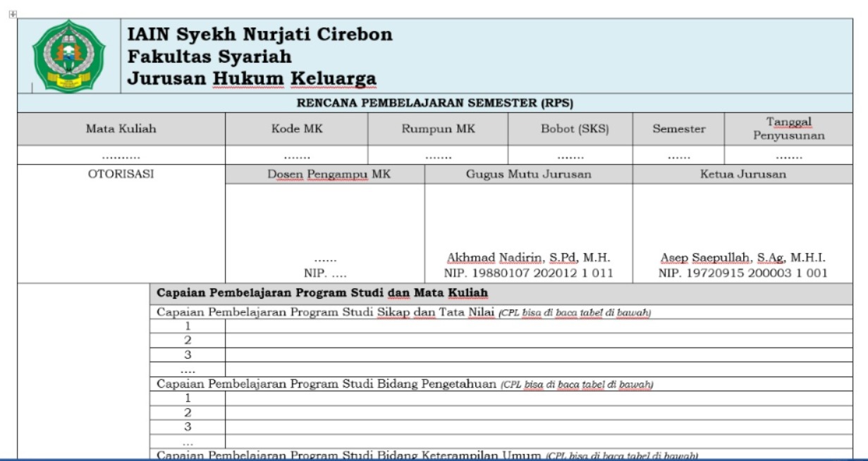Click the table move handle icon
Image resolution: width=868 pixels, height=461 pixels.
click(11, 14)
